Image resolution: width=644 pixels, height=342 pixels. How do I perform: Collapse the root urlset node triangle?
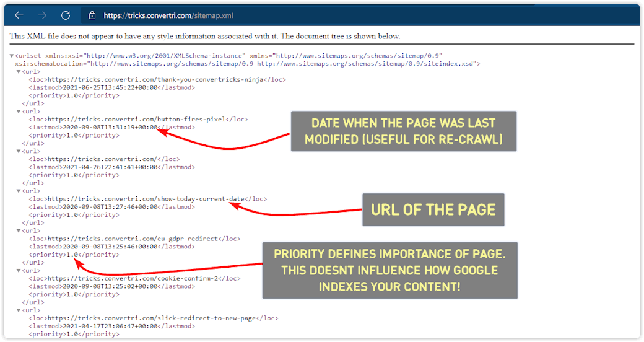(x=12, y=56)
